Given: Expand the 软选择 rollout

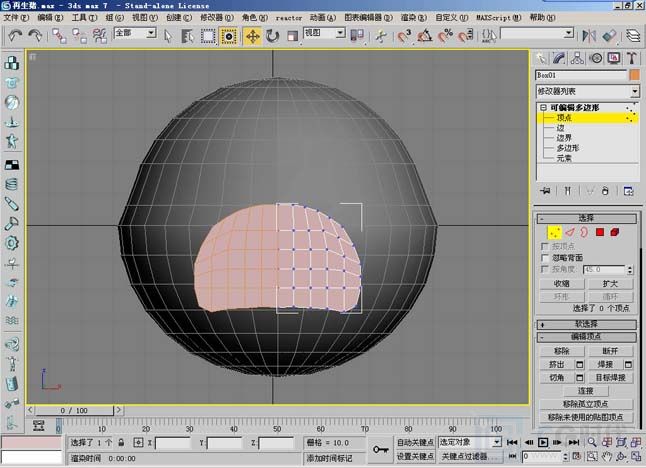Looking at the screenshot, I should point(586,324).
